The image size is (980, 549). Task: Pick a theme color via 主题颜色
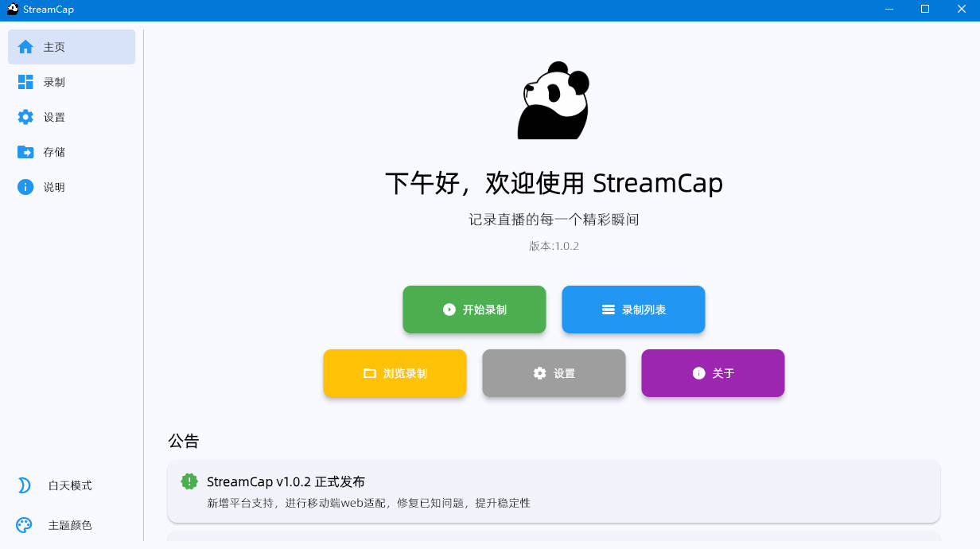point(70,525)
